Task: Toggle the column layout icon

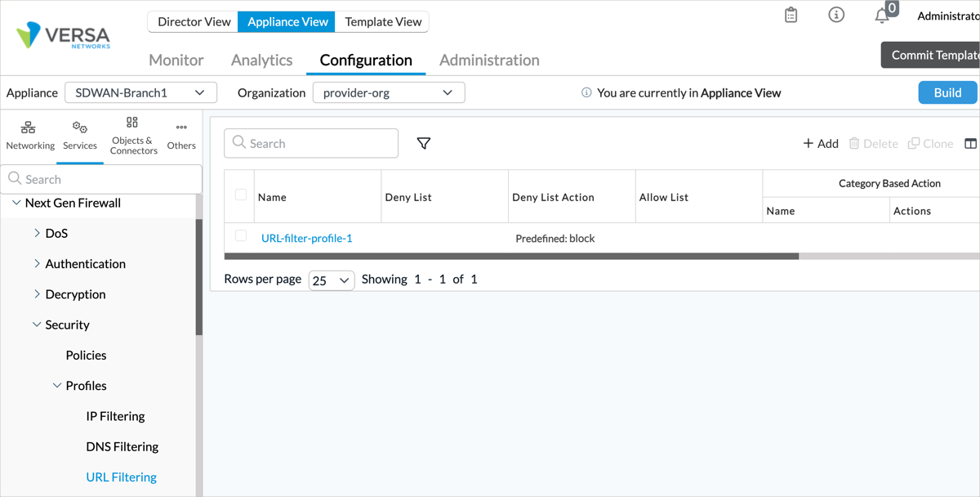Action: 970,144
